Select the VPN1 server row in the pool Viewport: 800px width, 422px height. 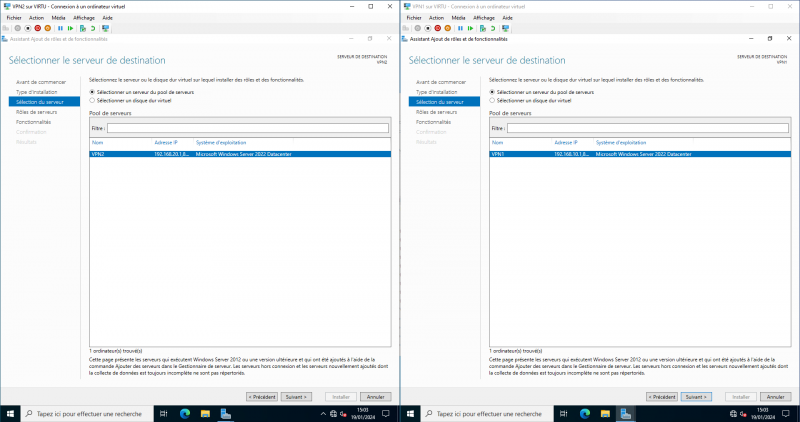(x=640, y=154)
